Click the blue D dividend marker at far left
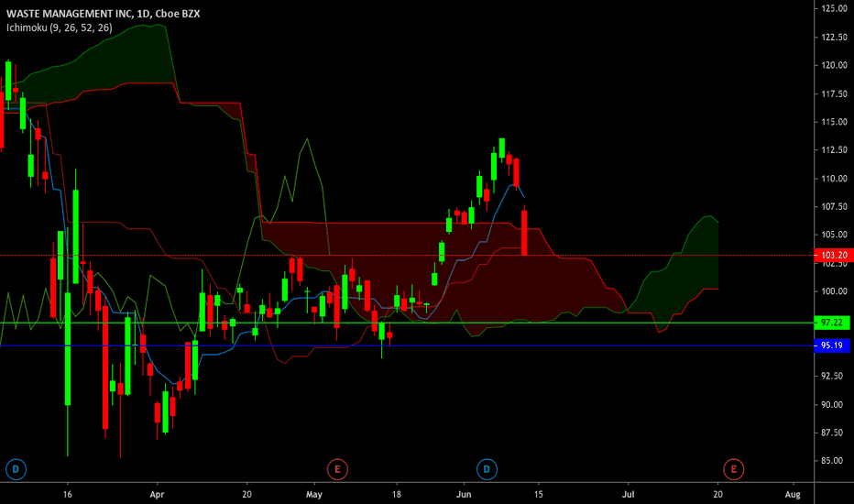The width and height of the screenshot is (854, 504). point(16,469)
